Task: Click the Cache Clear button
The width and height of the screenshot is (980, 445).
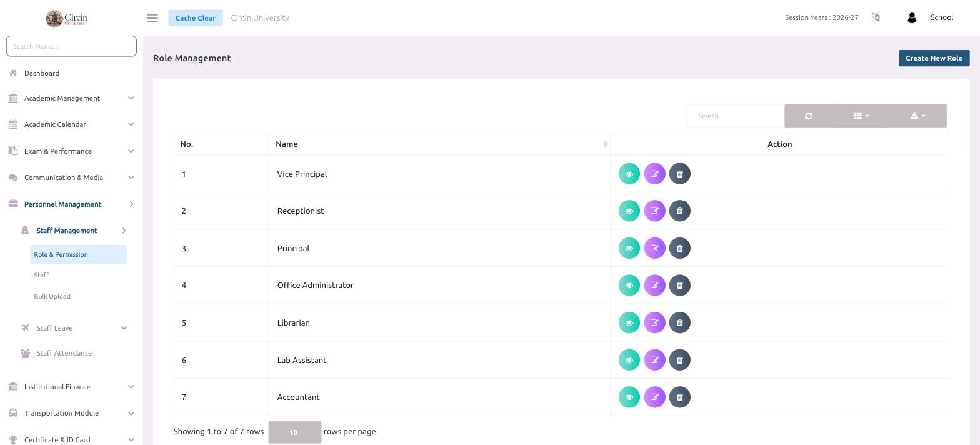Action: pyautogui.click(x=195, y=18)
